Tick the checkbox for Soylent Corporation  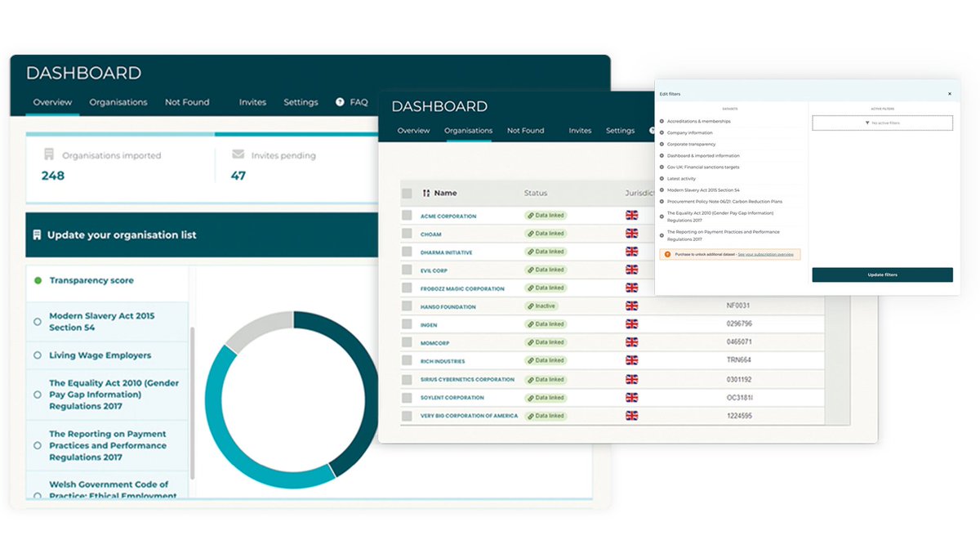(407, 398)
